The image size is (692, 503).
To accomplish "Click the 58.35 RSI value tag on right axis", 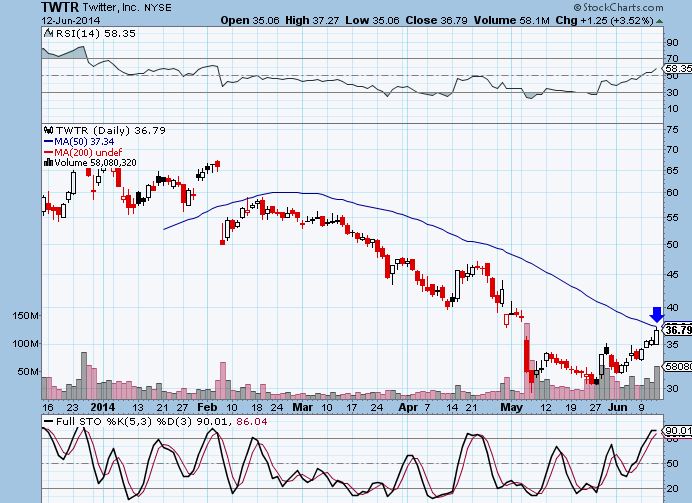I will [677, 68].
